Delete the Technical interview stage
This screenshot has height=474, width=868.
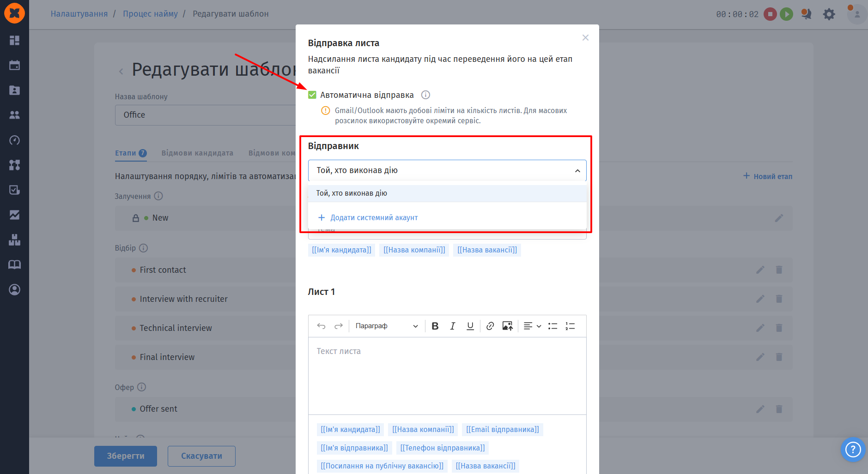(779, 328)
